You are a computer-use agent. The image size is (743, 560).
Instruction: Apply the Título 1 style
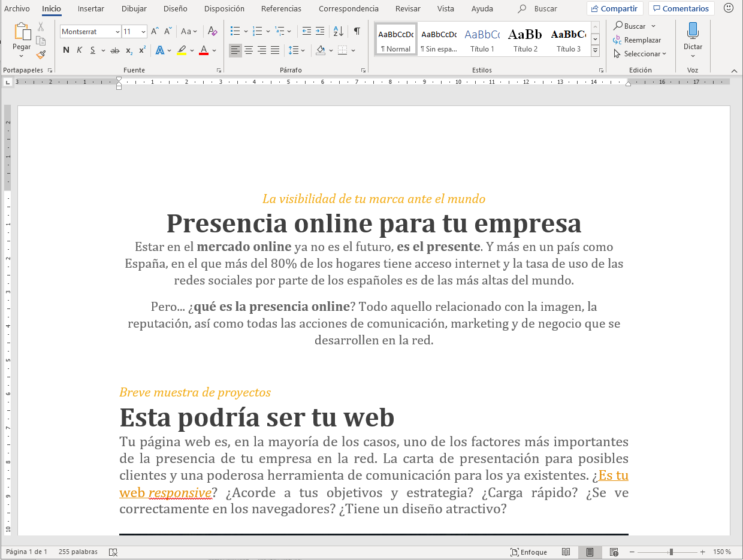point(482,40)
